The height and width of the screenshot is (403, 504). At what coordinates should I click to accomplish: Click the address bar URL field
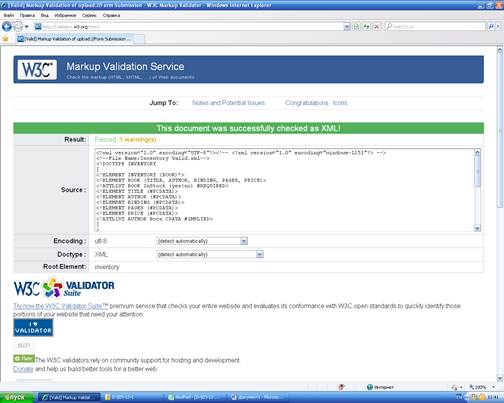189,27
